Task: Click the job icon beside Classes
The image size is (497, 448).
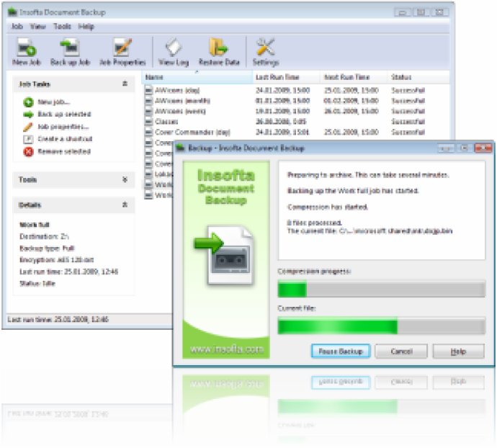Action: (x=148, y=122)
